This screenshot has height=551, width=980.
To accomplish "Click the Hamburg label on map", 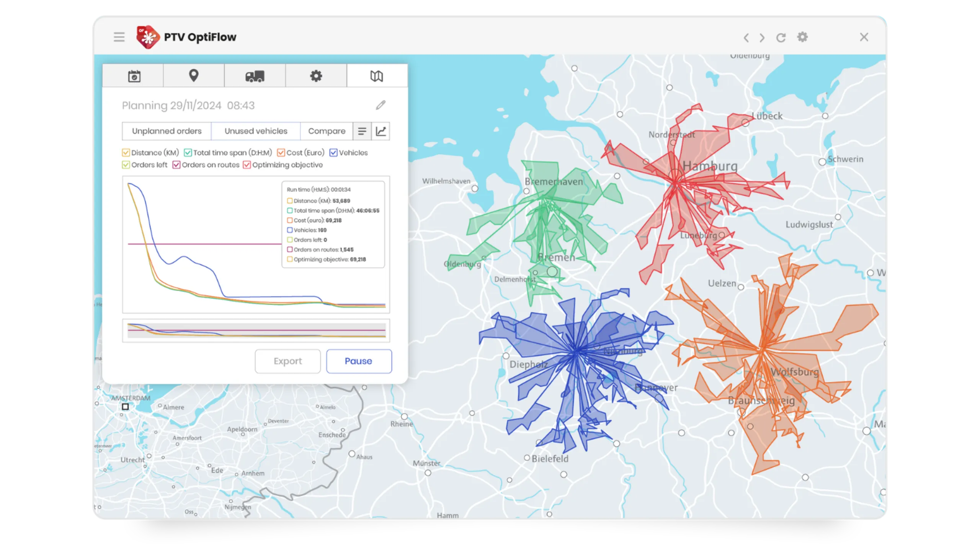I will pyautogui.click(x=710, y=166).
